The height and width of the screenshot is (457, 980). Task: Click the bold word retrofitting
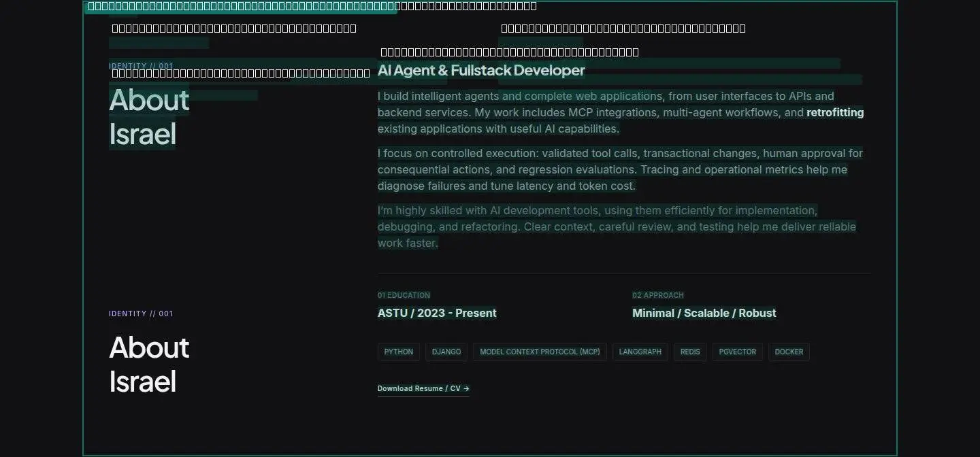tap(835, 113)
